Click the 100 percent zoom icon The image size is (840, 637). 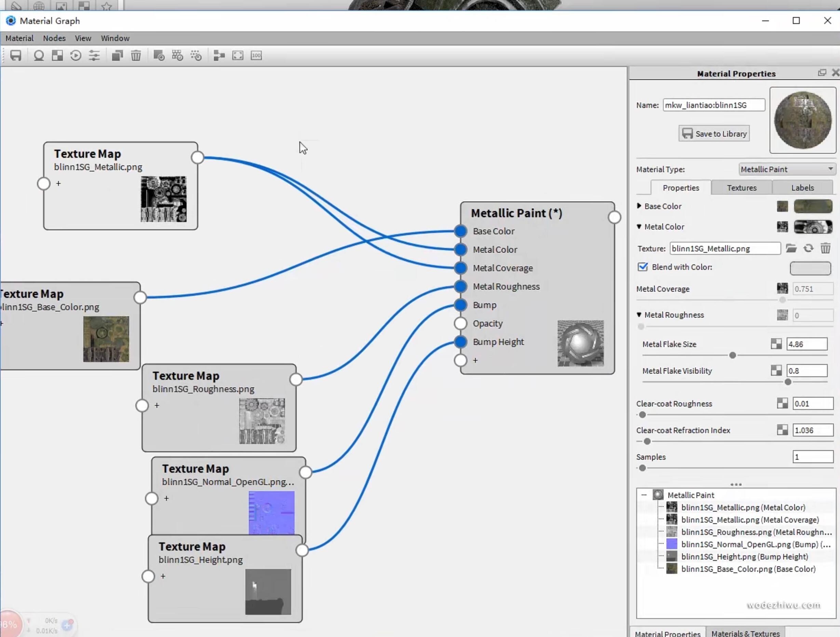(256, 56)
